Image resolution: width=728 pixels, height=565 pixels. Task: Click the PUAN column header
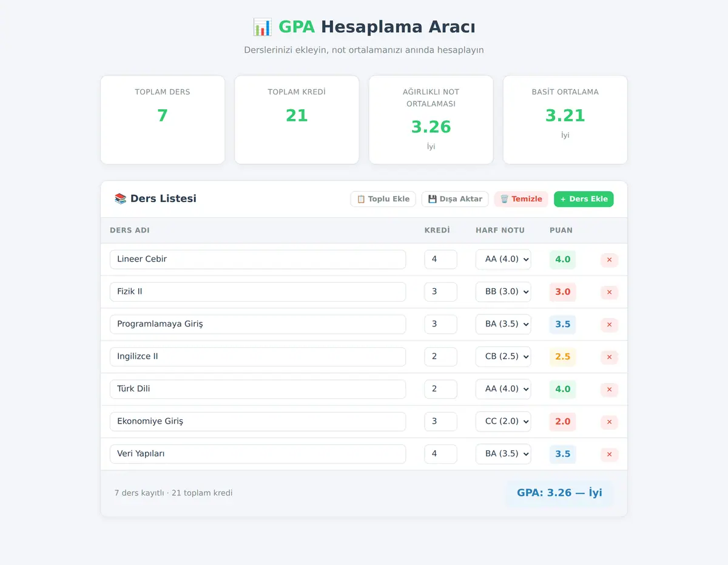click(x=561, y=231)
